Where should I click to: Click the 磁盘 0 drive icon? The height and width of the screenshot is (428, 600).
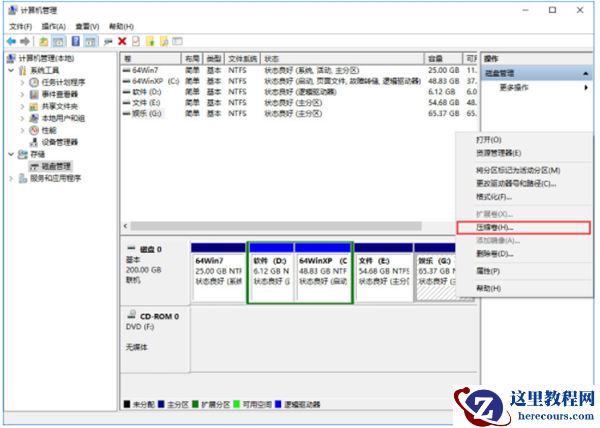click(x=131, y=249)
